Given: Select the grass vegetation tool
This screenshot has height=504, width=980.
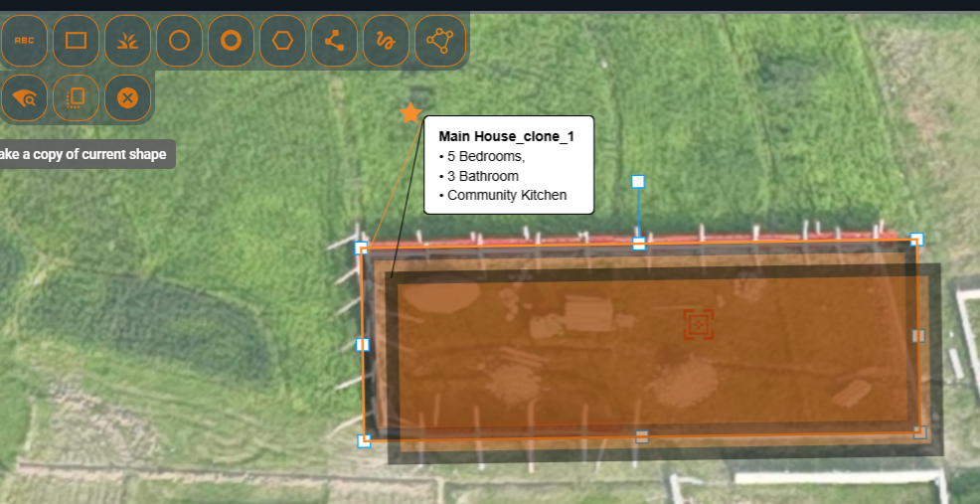Looking at the screenshot, I should coord(127,41).
